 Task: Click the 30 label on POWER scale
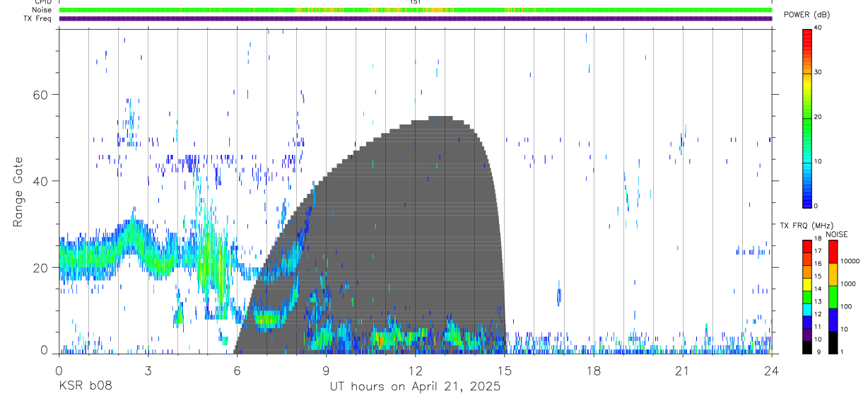point(819,72)
